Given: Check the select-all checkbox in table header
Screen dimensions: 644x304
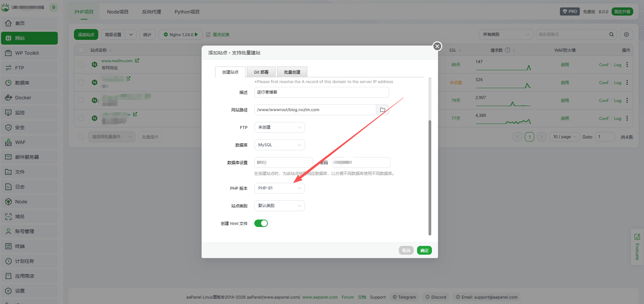Looking at the screenshot, I should 81,50.
